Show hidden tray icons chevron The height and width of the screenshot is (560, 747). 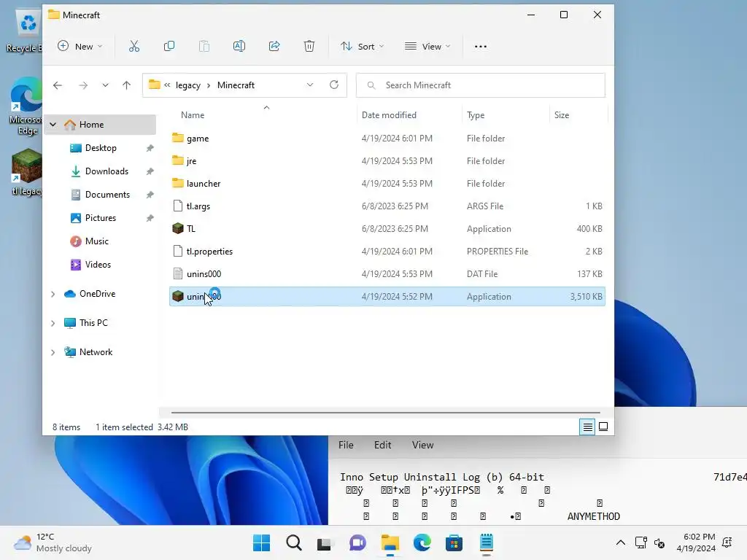[621, 542]
